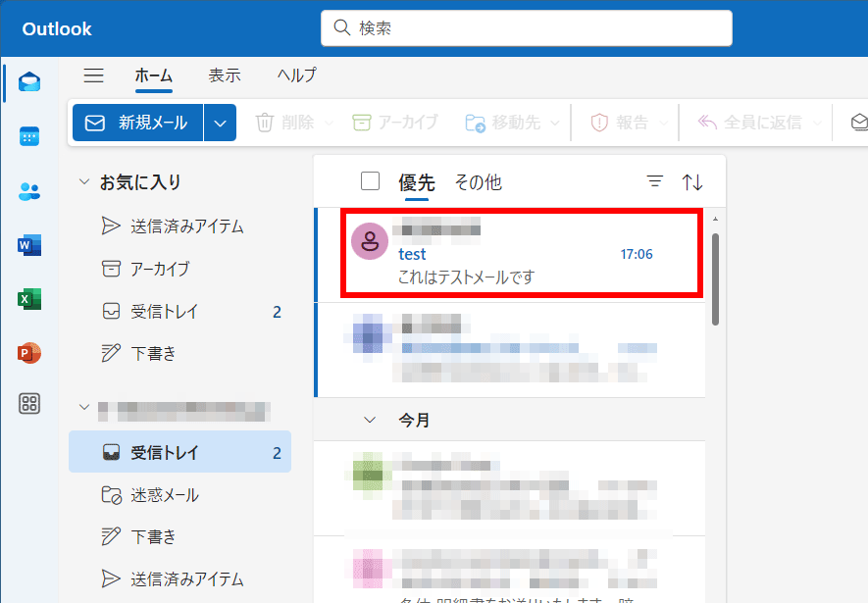
Task: Tick the select all messages checkbox
Action: (370, 180)
